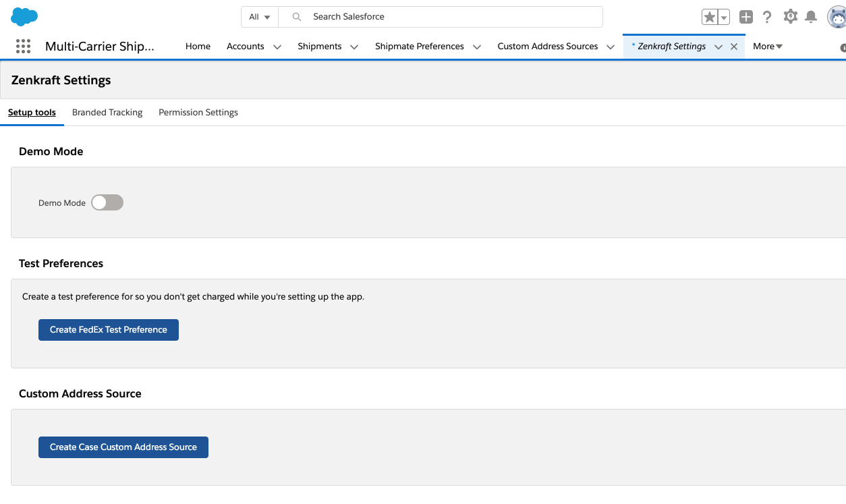846x504 pixels.
Task: Toggle the Demo Mode switch
Action: 107,202
